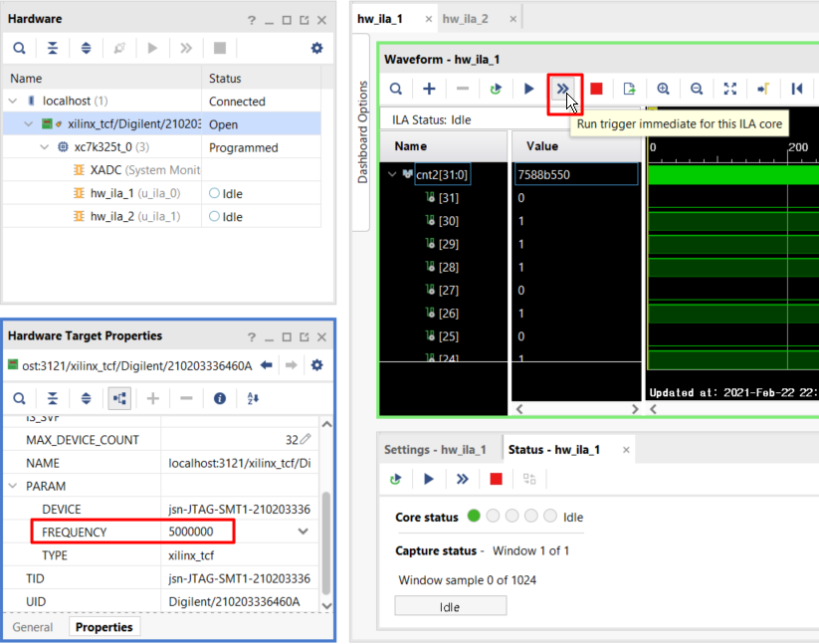Switch to the General tab in Properties
This screenshot has height=644, width=819.
[33, 627]
